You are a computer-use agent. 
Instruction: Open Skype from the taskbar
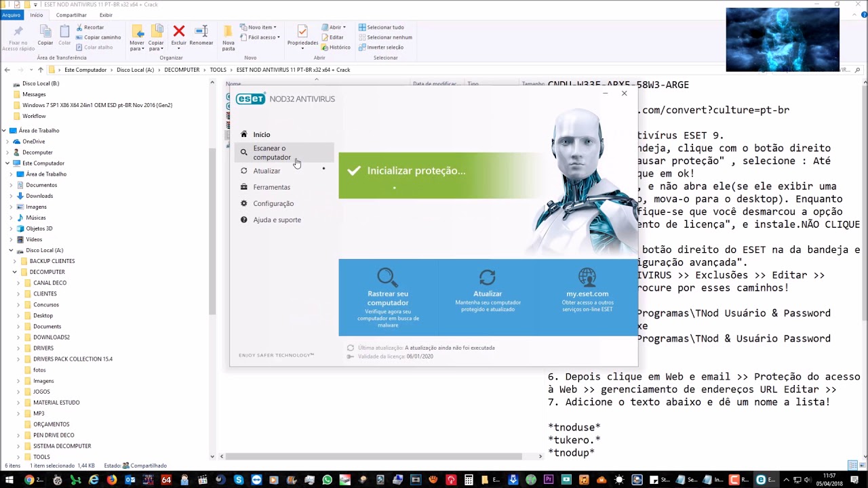point(239,480)
